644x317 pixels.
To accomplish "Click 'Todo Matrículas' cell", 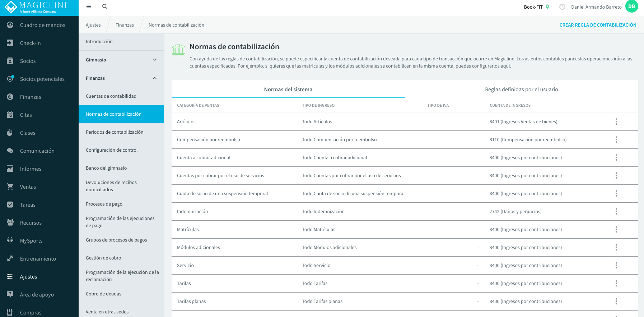I will pyautogui.click(x=318, y=229).
